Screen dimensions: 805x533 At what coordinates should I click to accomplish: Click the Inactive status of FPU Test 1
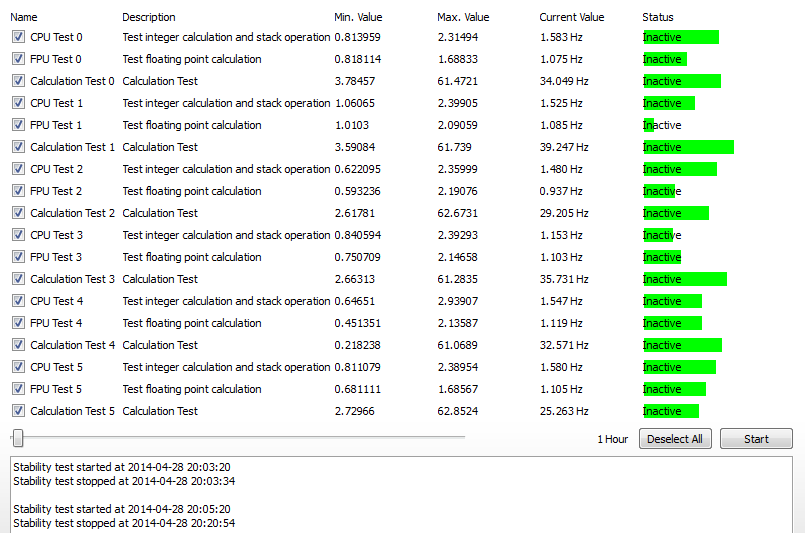(662, 125)
